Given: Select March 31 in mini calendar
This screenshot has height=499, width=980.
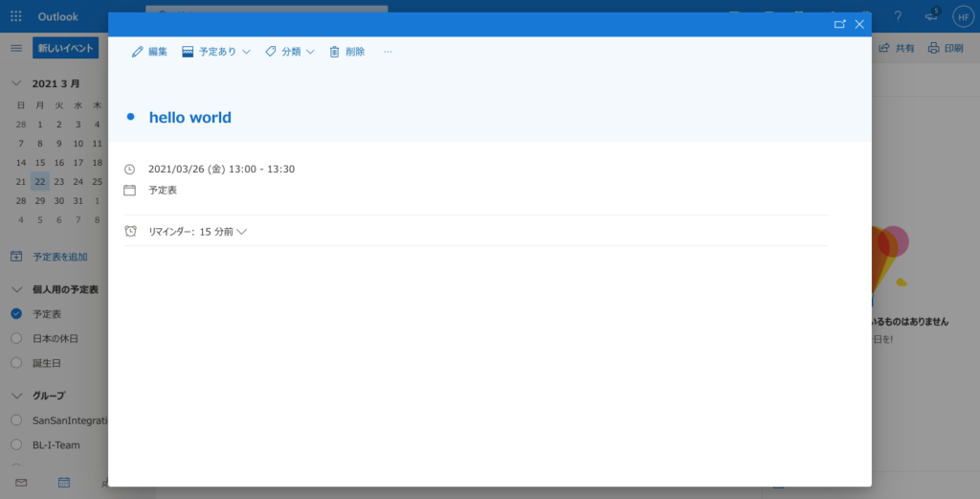Looking at the screenshot, I should [x=78, y=201].
